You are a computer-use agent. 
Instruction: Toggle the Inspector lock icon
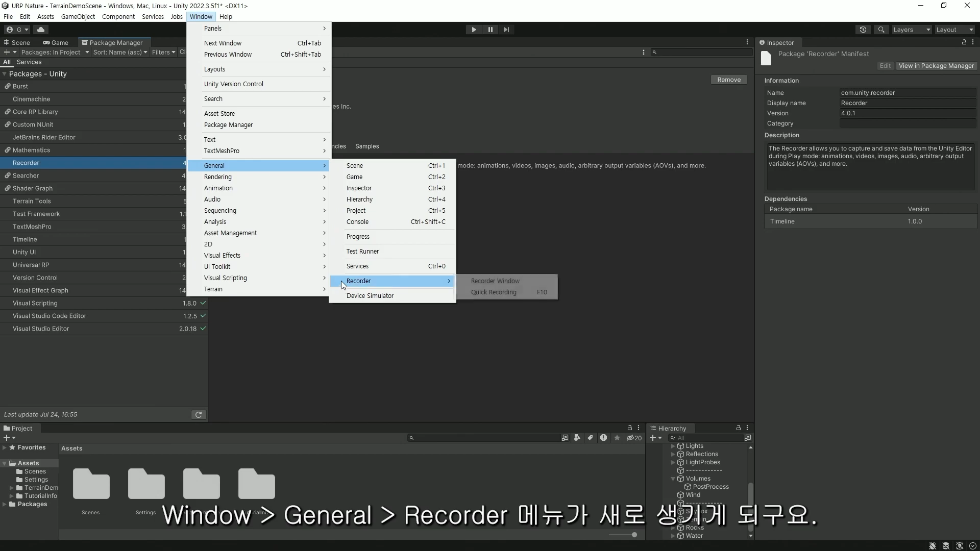(964, 42)
